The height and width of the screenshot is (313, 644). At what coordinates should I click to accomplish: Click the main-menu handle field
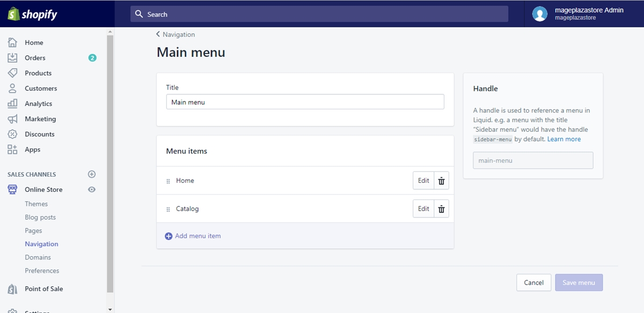533,160
